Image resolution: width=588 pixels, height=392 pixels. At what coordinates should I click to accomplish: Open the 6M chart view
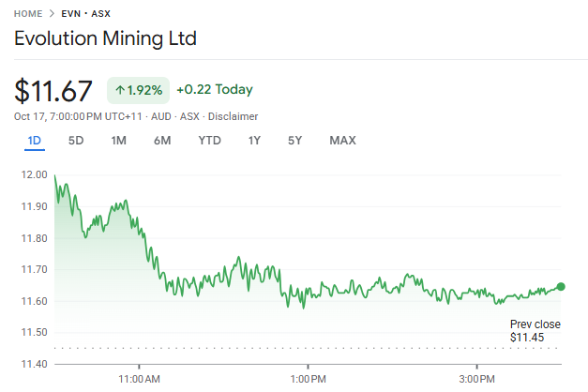(x=162, y=141)
